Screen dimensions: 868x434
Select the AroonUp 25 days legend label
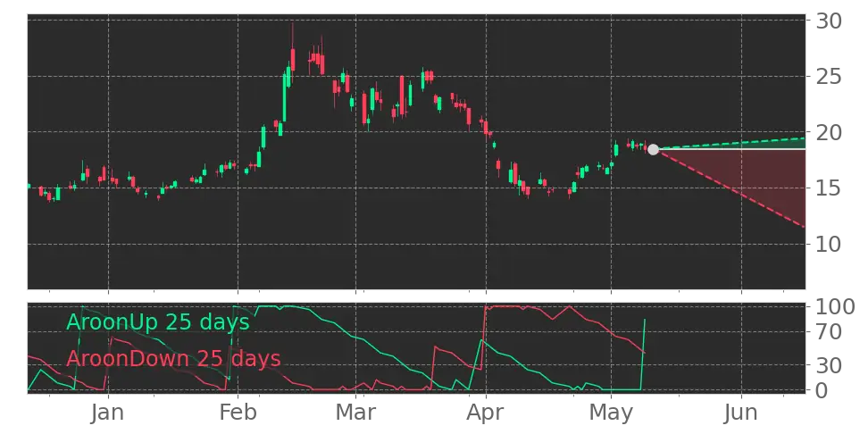click(158, 321)
